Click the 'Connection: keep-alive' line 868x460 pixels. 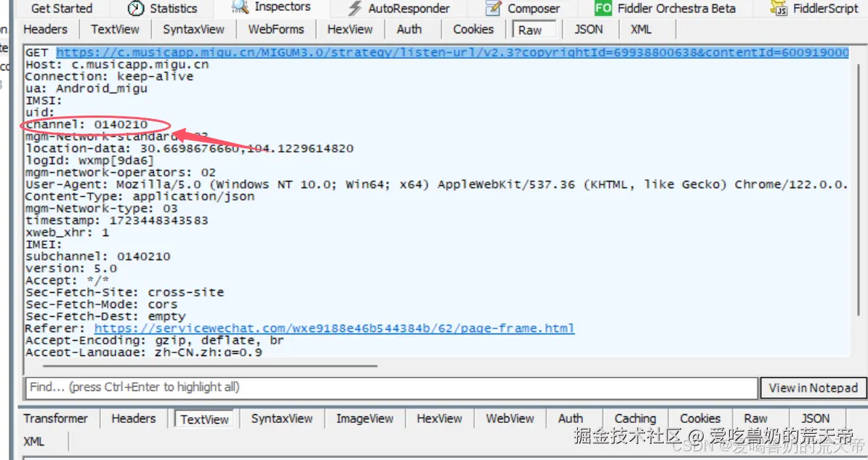(110, 76)
